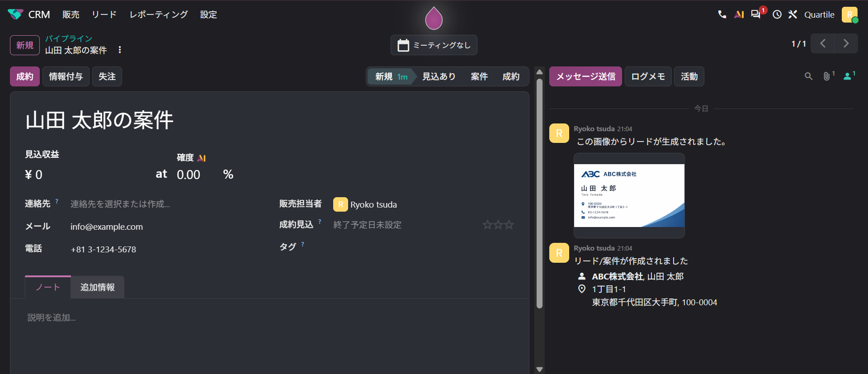
Task: Open the 設定 menu
Action: (208, 14)
